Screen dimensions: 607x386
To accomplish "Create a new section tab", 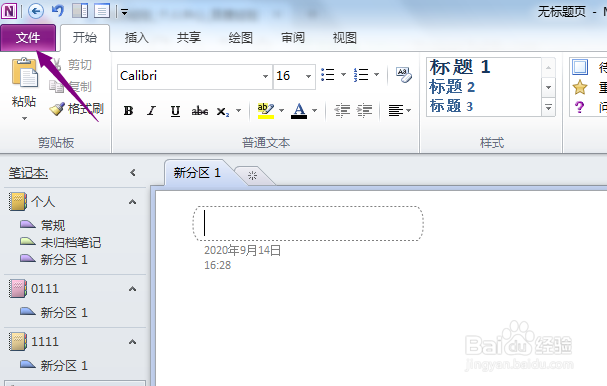I will [253, 176].
